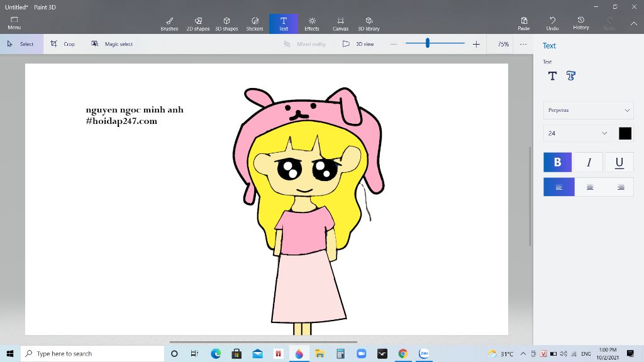Click the 75% zoom value field
Screen dimensions: 644x362
(503, 44)
